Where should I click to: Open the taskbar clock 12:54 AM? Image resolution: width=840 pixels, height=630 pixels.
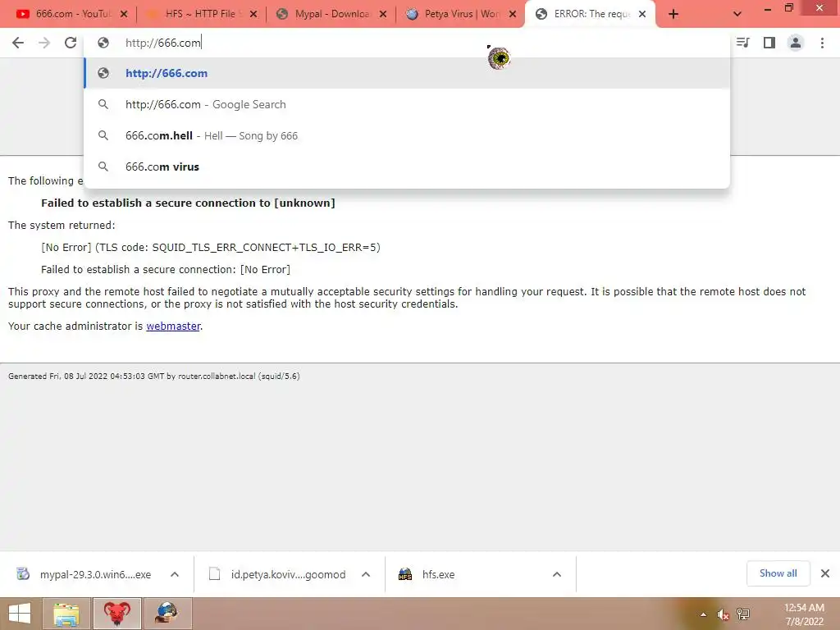pos(804,614)
